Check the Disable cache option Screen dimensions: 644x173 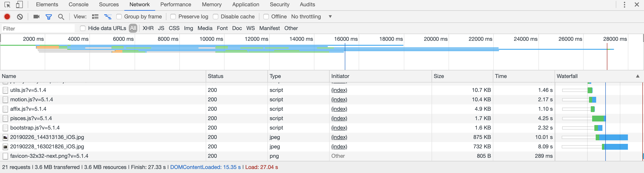pyautogui.click(x=216, y=17)
